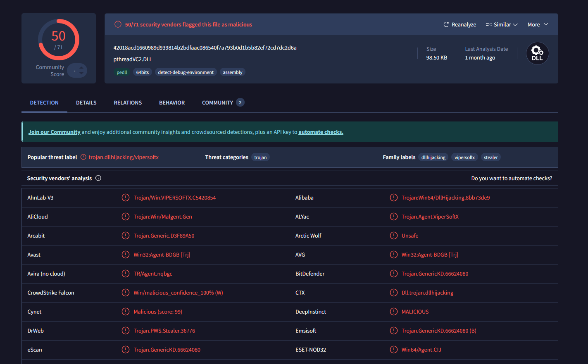Click the alert icon for Arcabit detection

click(x=126, y=236)
